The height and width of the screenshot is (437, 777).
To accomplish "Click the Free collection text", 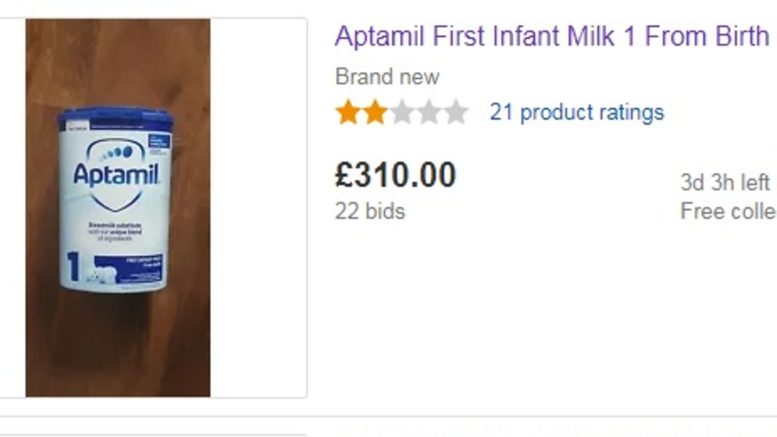I will coord(728,211).
